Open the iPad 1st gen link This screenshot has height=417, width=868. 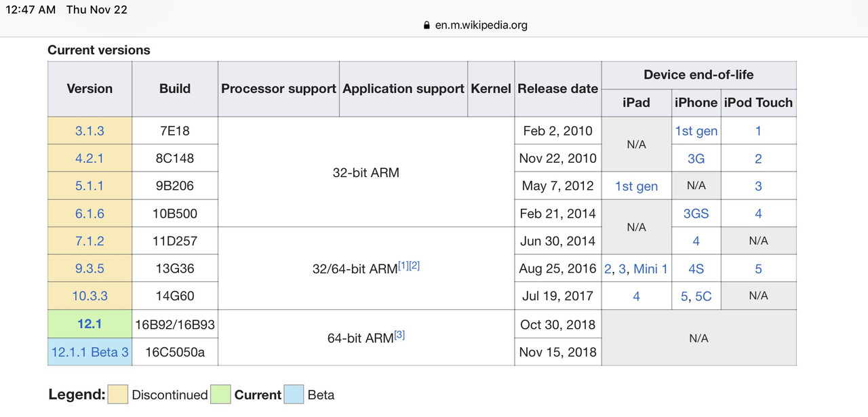tap(636, 186)
